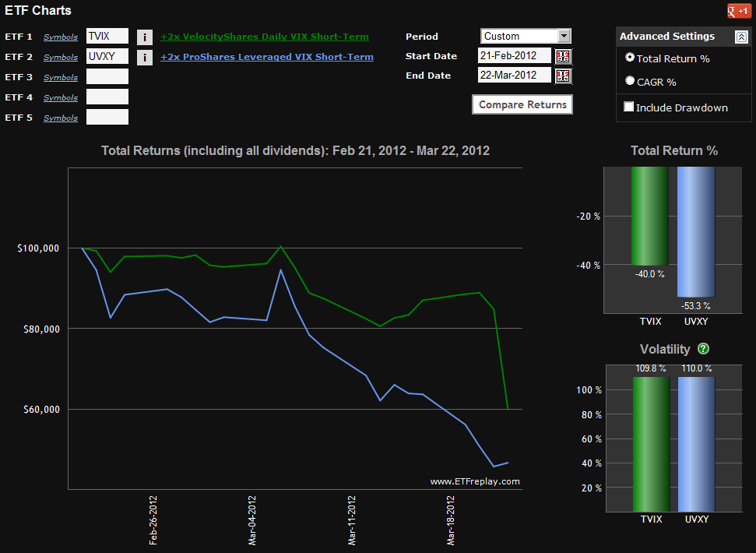Click the ETF 4 symbol input field
This screenshot has width=756, height=553.
point(107,97)
